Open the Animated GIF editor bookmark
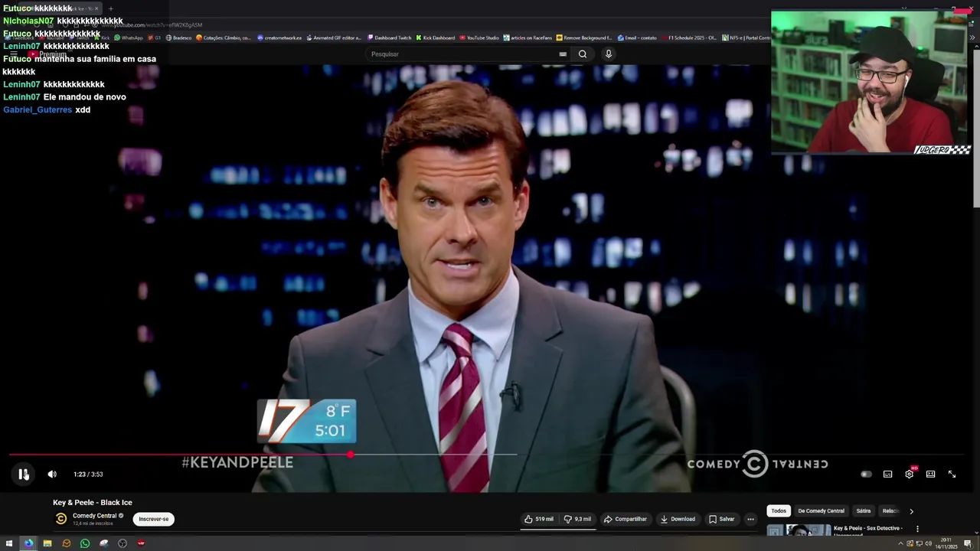980x551 pixels. [333, 37]
